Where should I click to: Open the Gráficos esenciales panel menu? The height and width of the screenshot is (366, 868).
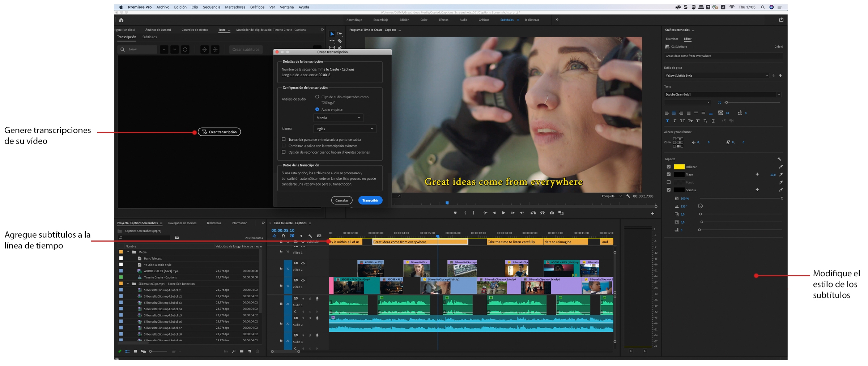pyautogui.click(x=693, y=30)
